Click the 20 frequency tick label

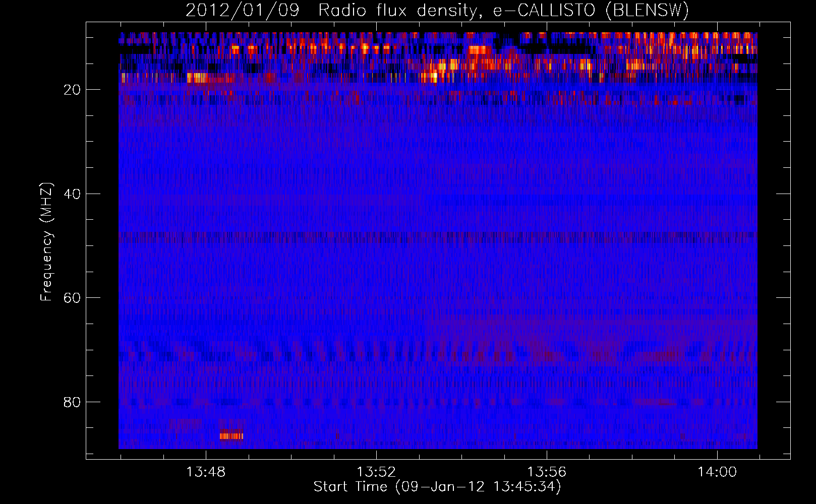(x=73, y=90)
